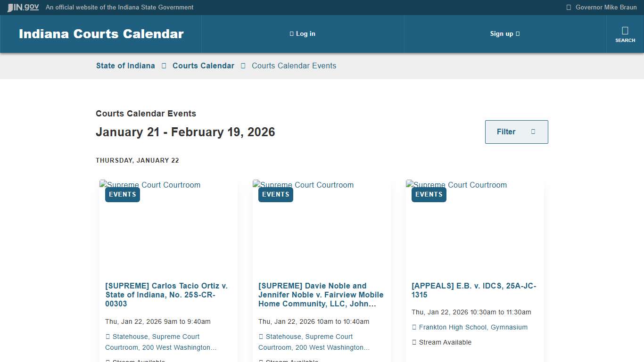This screenshot has height=362, width=644.
Task: Click the SEARCH icon in the header
Action: pos(625,34)
